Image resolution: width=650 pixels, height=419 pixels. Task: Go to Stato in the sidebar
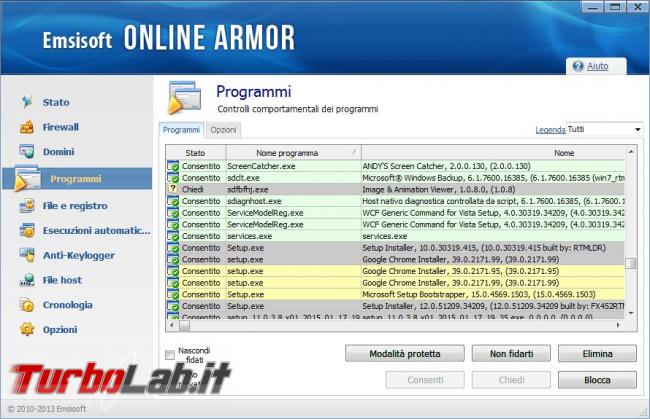point(56,102)
